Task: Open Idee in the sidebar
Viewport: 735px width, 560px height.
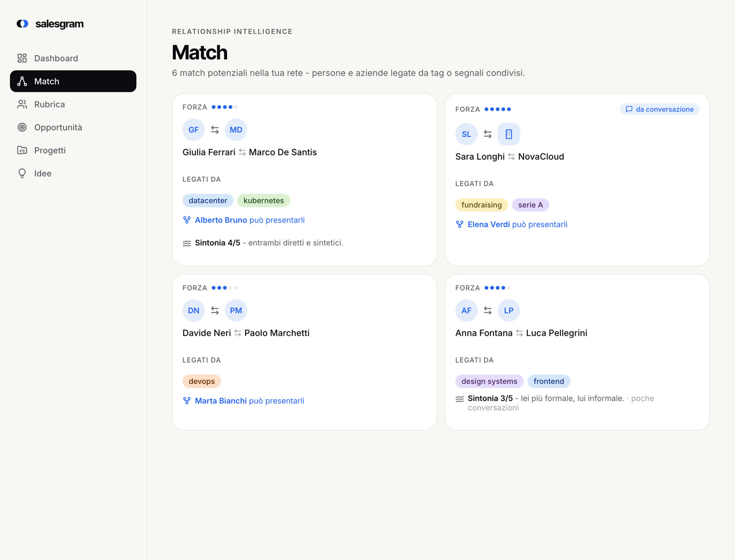Action: tap(73, 173)
